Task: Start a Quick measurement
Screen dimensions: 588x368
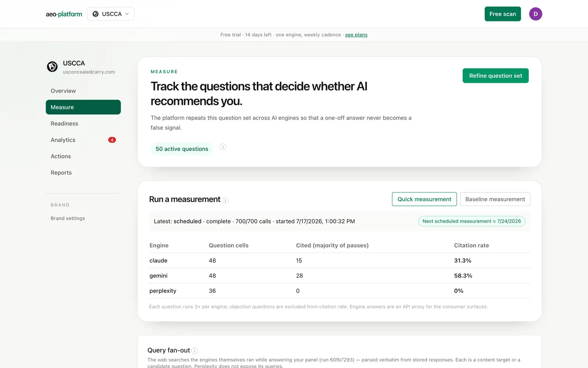Action: (x=424, y=199)
